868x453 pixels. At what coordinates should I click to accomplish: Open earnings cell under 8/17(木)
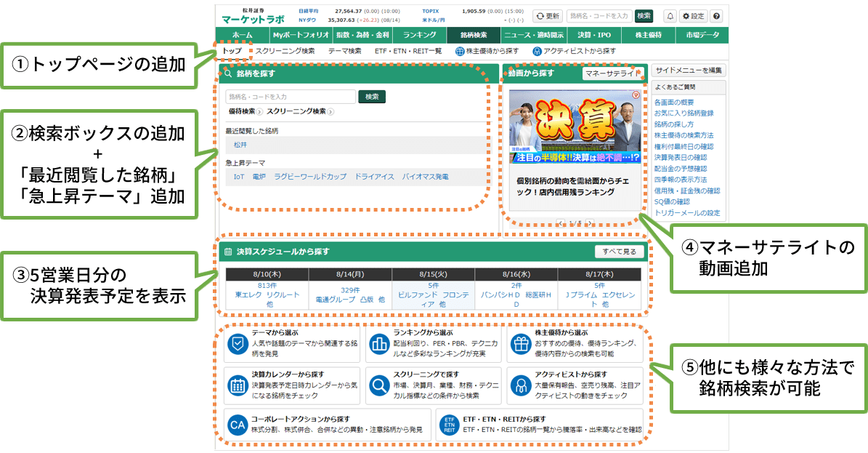[599, 295]
